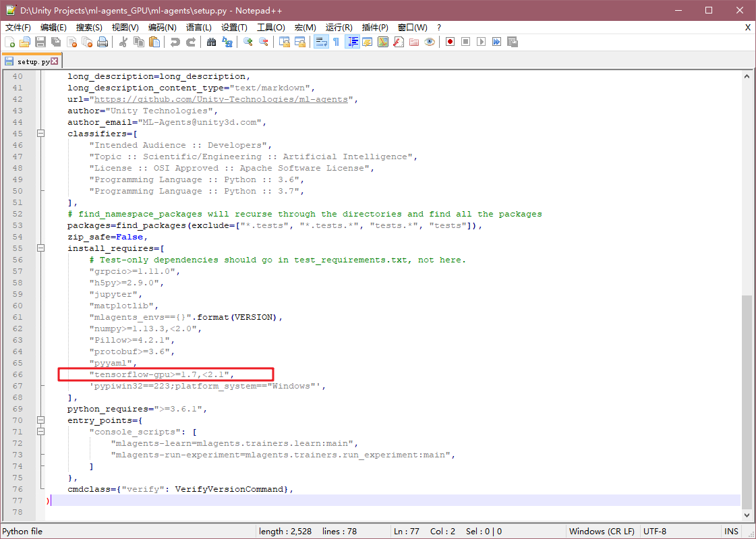Click "Python file" in the status bar

point(22,532)
